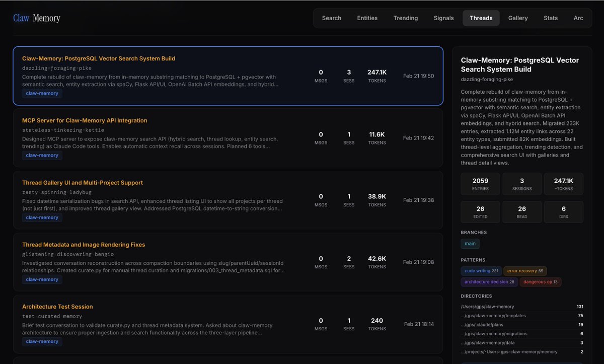Go to the Signals tab
Image resolution: width=604 pixels, height=364 pixels.
click(x=444, y=18)
